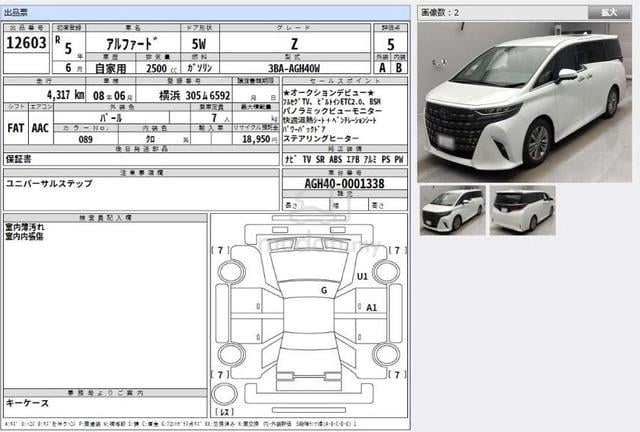The image size is (640, 432).
Task: Open the large front view photo of the Alphard
Action: tap(524, 102)
